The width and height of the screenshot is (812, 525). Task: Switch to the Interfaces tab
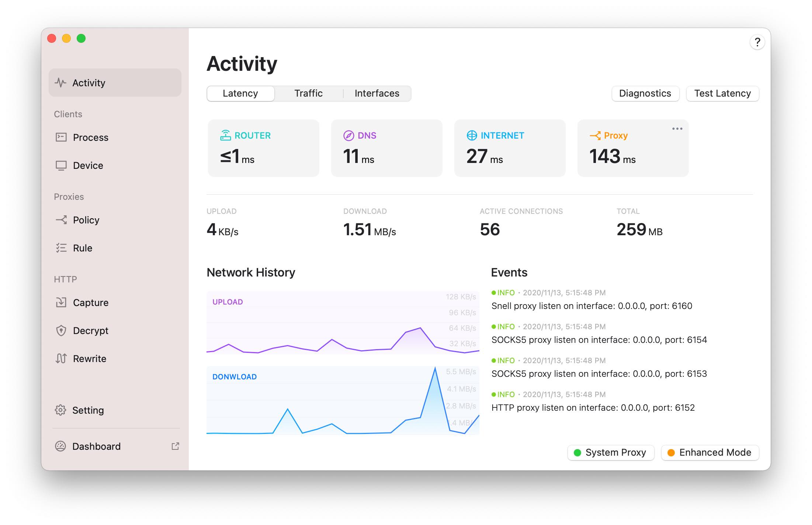[377, 94]
